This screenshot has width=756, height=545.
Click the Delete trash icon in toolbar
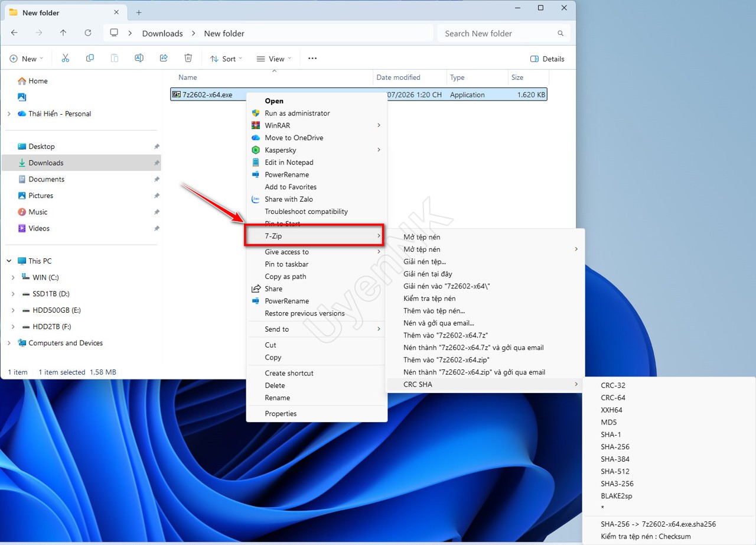(x=188, y=58)
